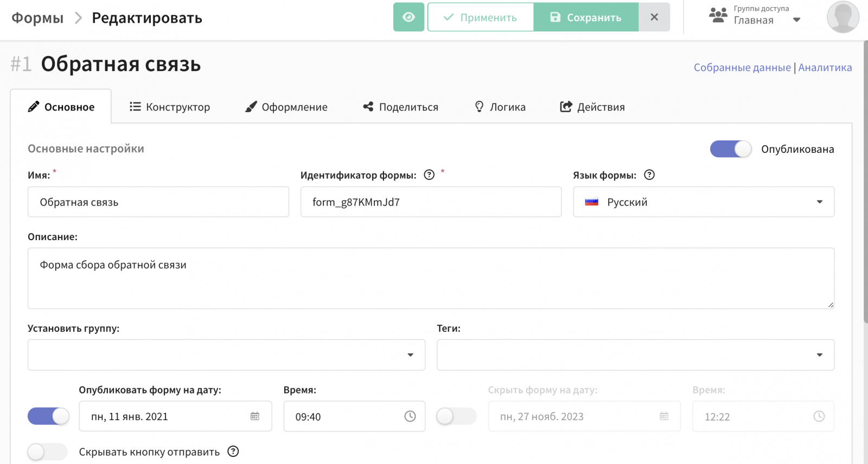The height and width of the screenshot is (464, 868).
Task: Disable publish form on date toggle
Action: (x=49, y=416)
